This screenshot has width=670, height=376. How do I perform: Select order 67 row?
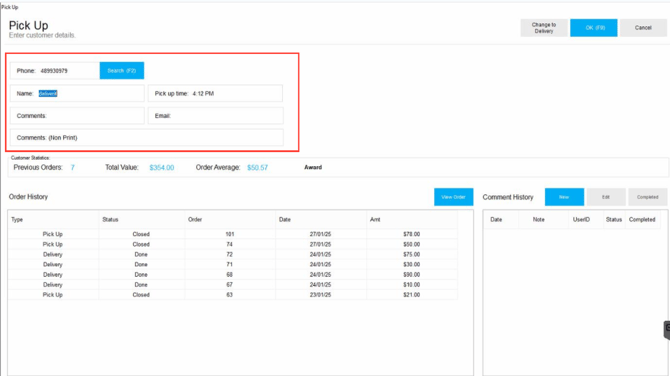click(233, 285)
